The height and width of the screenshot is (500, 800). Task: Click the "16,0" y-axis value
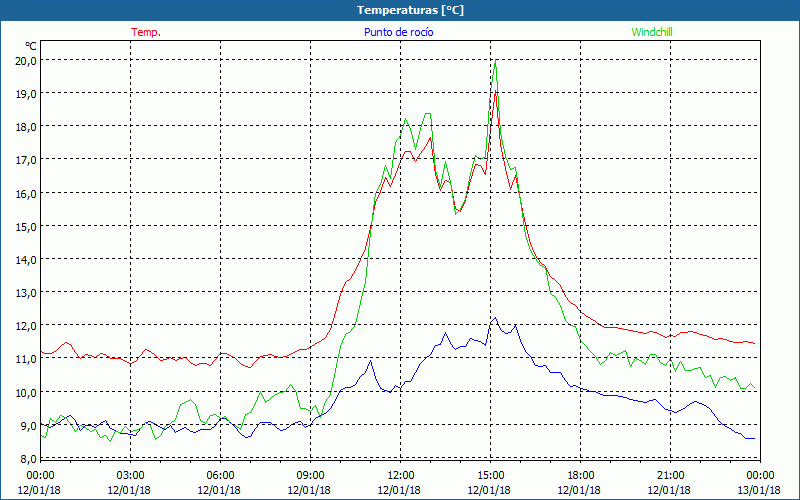point(26,193)
